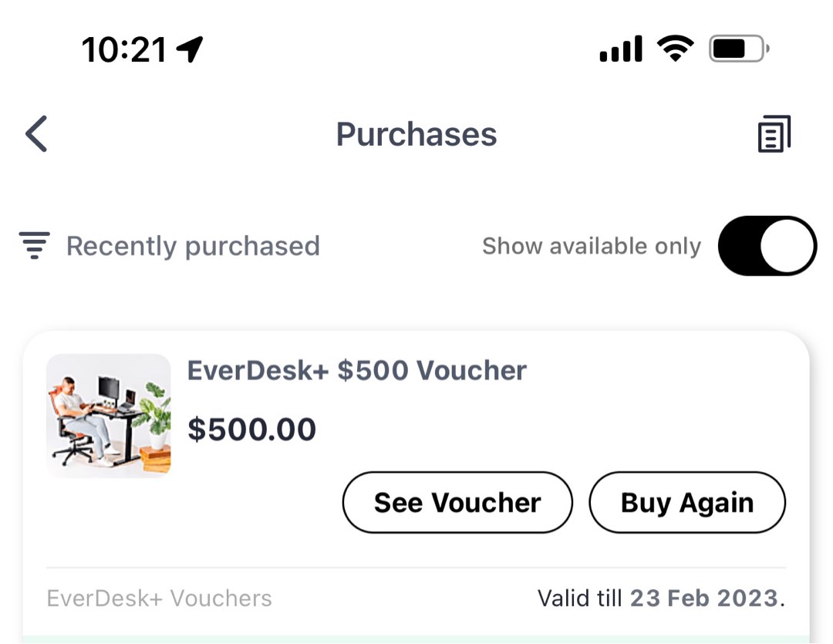Tap the Buy Again button

point(686,502)
